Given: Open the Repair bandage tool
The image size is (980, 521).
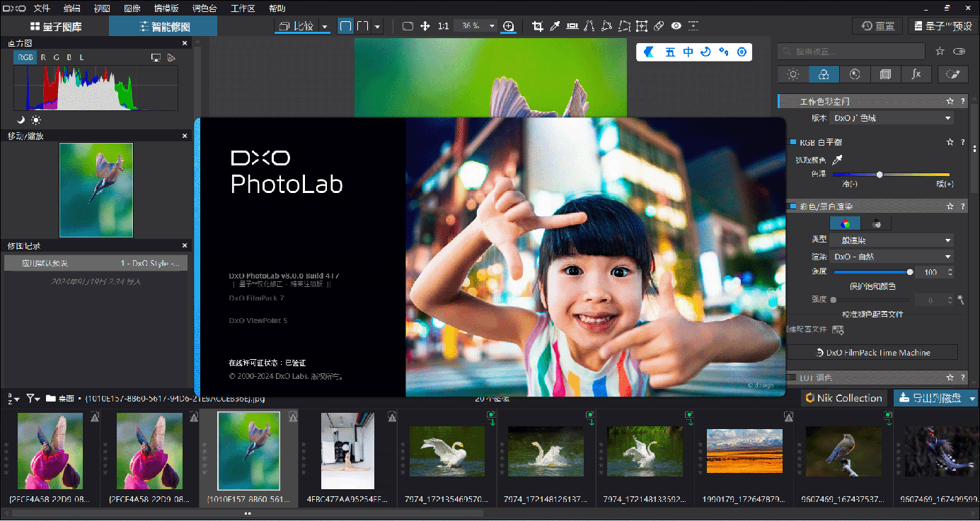Looking at the screenshot, I should tap(659, 26).
